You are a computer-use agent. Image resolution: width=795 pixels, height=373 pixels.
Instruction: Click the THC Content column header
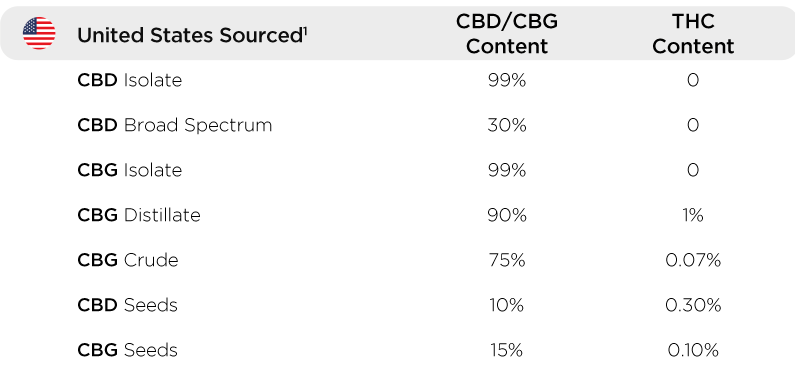[693, 34]
